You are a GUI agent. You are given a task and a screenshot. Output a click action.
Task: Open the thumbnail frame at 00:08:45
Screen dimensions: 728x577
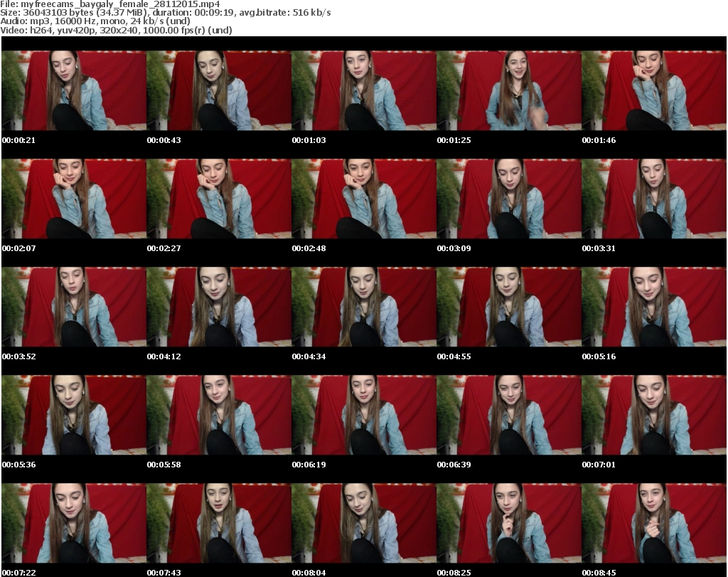pyautogui.click(x=654, y=524)
